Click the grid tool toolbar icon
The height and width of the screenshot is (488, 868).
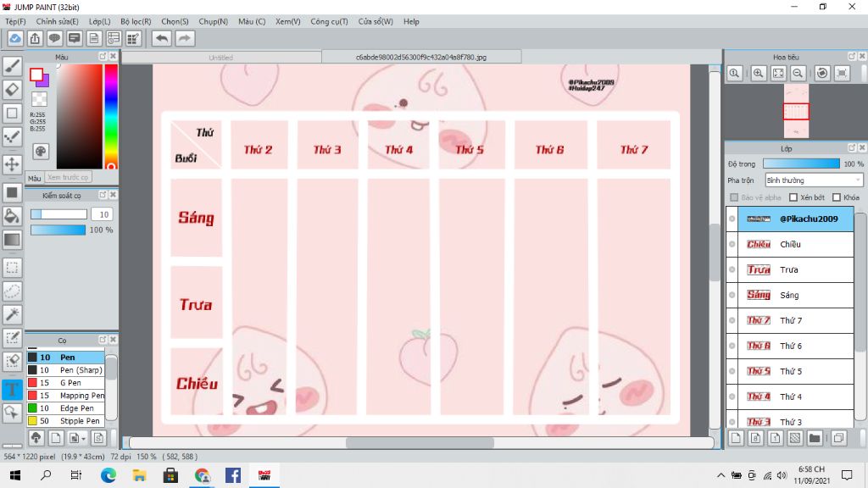pos(133,38)
